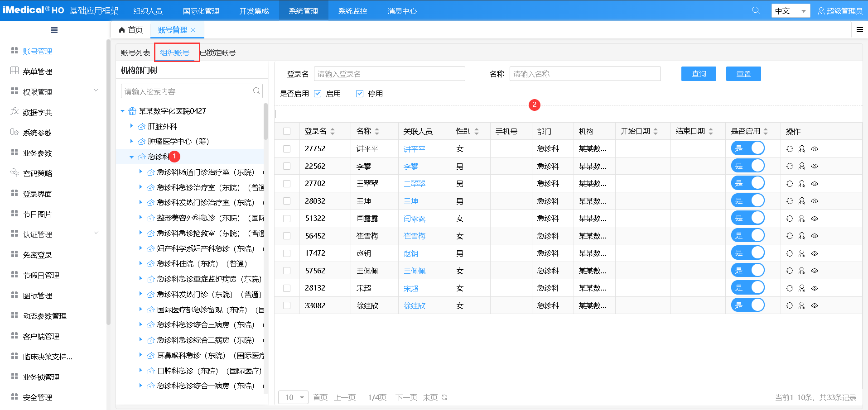Screen dimensions: 868x410
Task: Click the home icon on 首页 tab
Action: pos(121,29)
